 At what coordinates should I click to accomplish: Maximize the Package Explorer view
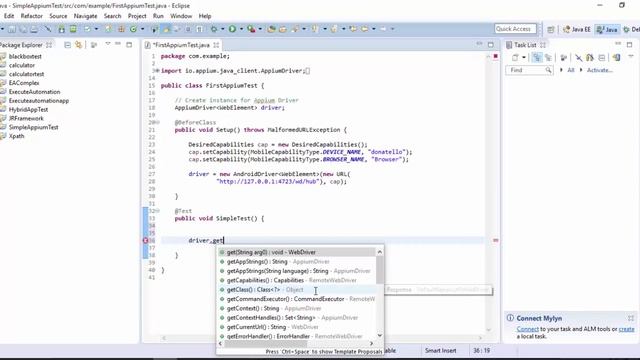coord(129,44)
